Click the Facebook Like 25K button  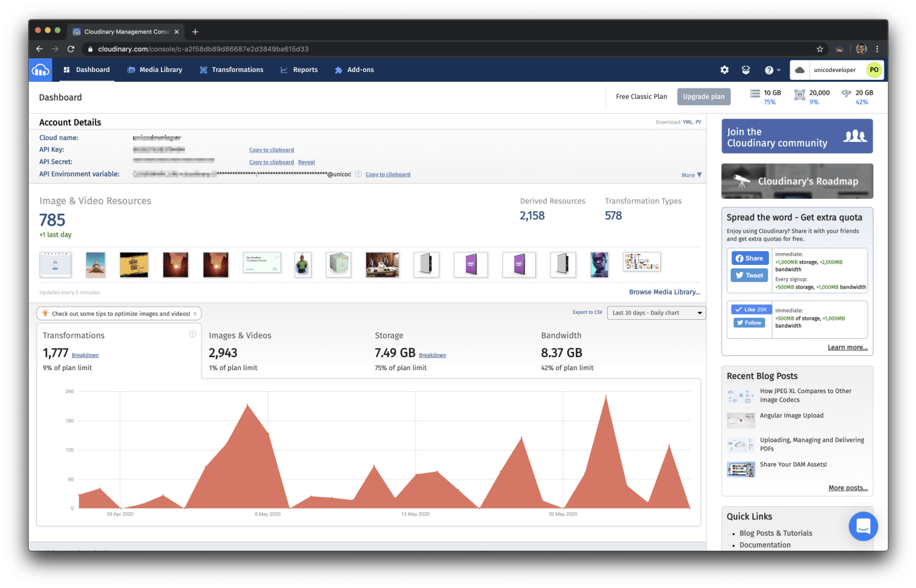pyautogui.click(x=751, y=309)
